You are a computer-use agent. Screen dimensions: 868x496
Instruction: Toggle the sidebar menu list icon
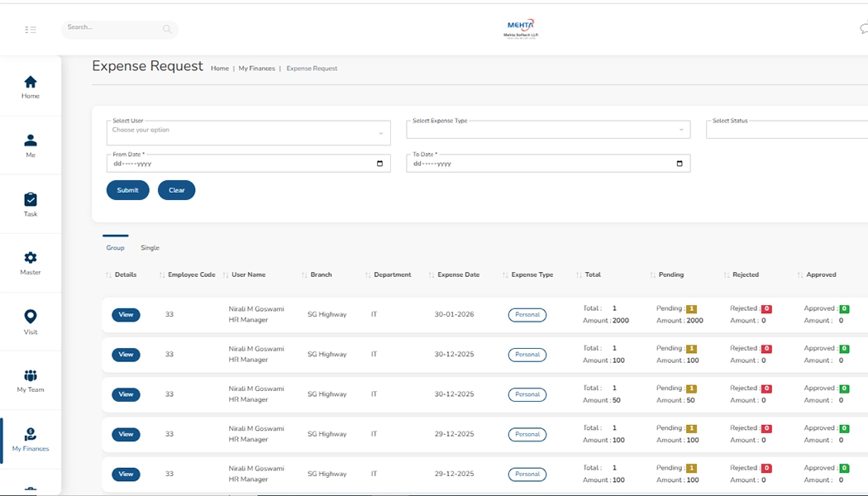pyautogui.click(x=31, y=30)
